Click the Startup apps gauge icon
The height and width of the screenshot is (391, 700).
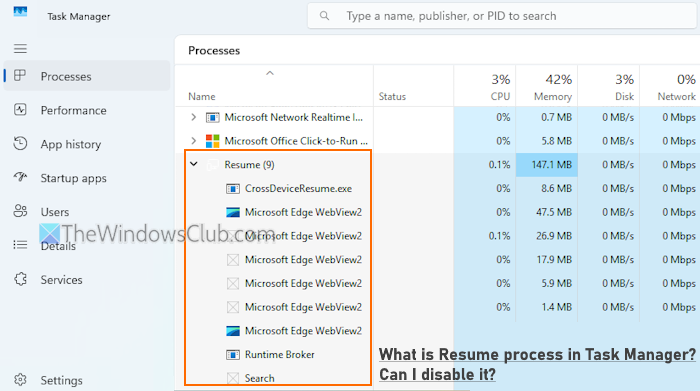[x=20, y=177]
